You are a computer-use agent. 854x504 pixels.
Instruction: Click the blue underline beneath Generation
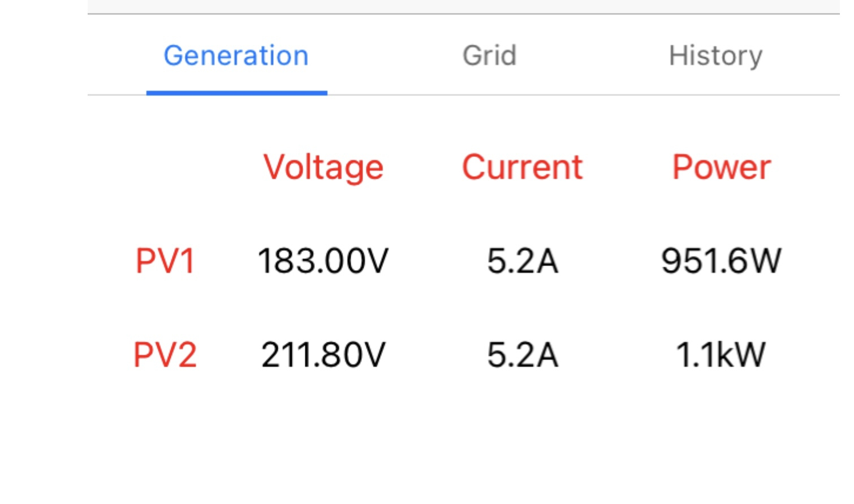coord(236,93)
